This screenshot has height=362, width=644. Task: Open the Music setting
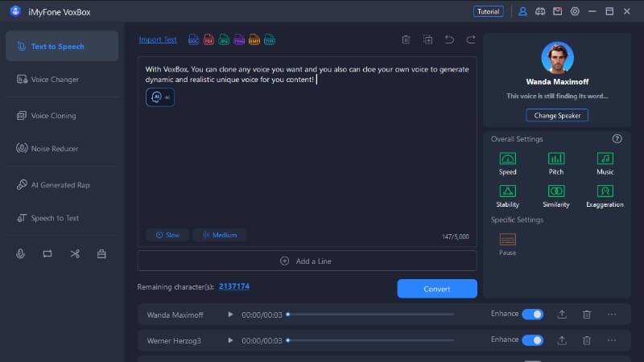(605, 163)
